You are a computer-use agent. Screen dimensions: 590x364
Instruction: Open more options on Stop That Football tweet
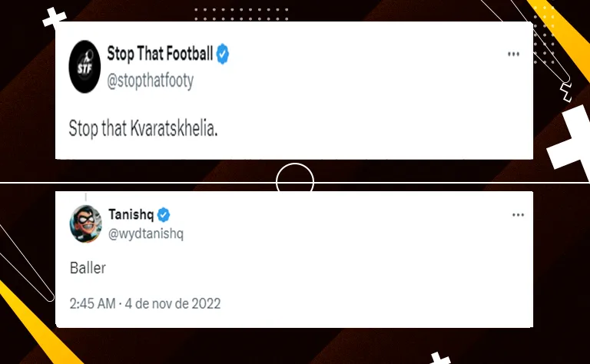tap(514, 55)
